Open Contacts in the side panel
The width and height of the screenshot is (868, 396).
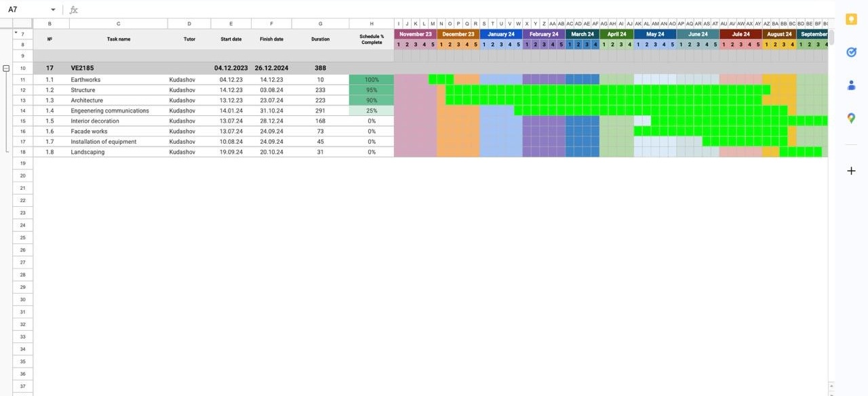tap(851, 85)
